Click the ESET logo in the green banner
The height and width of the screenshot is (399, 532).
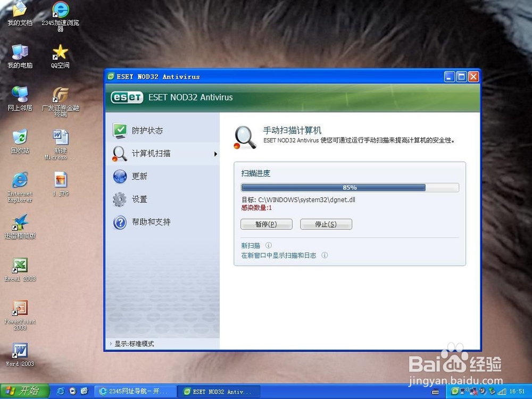click(127, 97)
